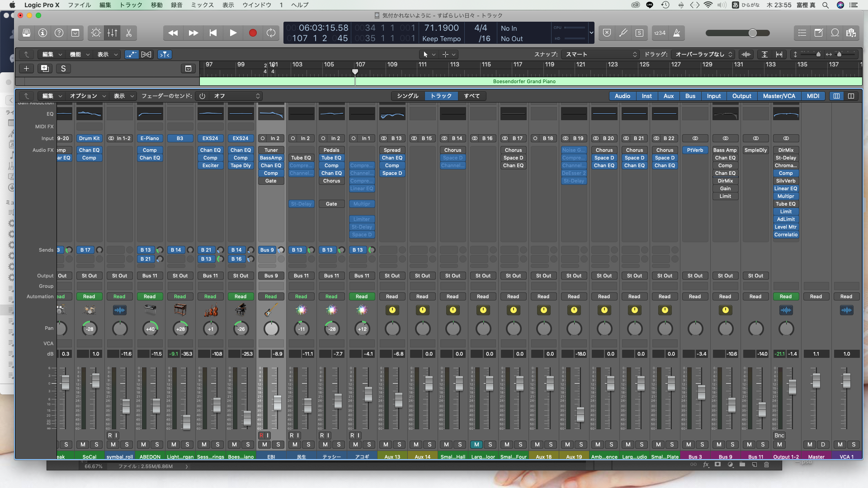Screen dimensions: 868x488
Task: Open the スナップ (Snap) dropdown set to スマート
Action: pos(600,55)
